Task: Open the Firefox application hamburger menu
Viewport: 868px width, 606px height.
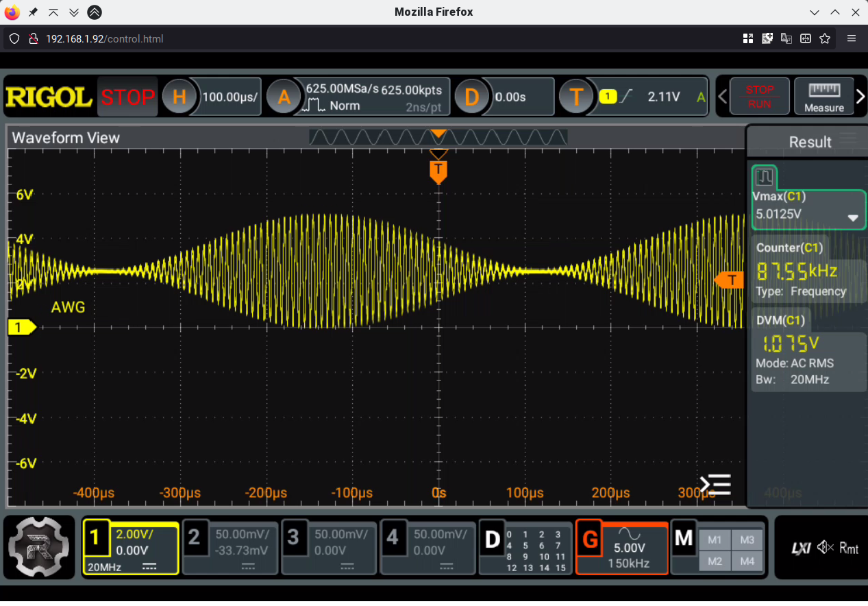Action: (x=852, y=39)
